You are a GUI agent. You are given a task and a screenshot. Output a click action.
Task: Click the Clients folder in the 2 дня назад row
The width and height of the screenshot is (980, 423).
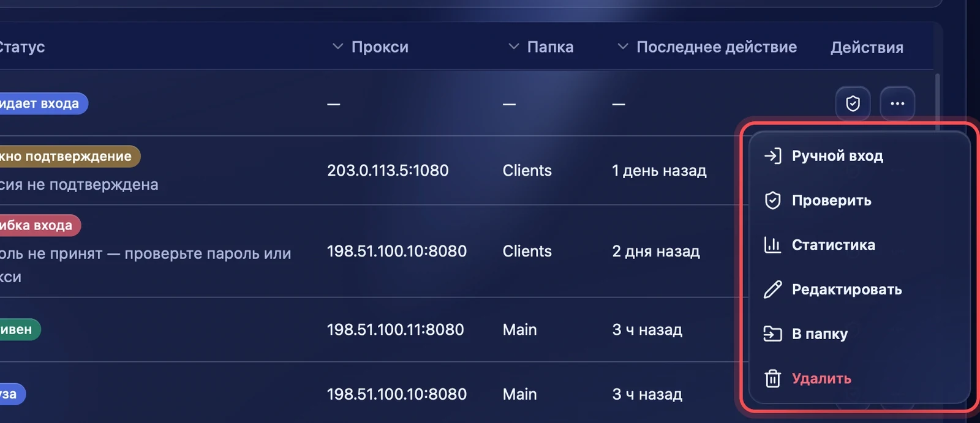(x=527, y=251)
